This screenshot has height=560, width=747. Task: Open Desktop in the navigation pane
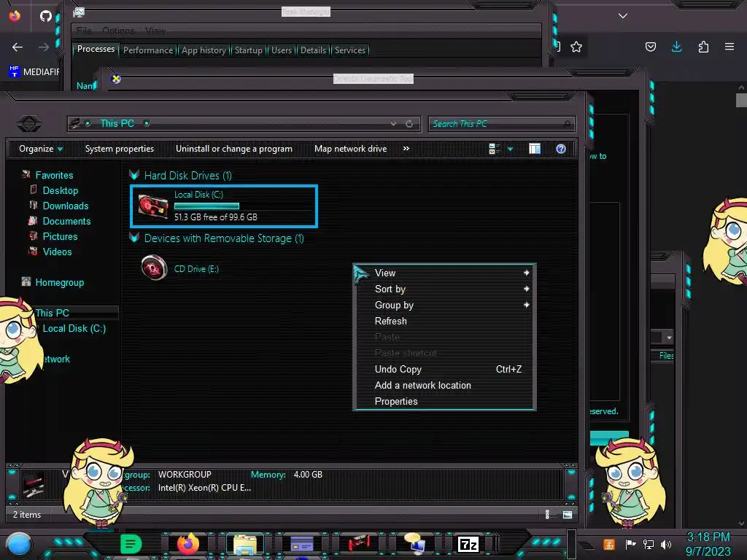point(61,190)
